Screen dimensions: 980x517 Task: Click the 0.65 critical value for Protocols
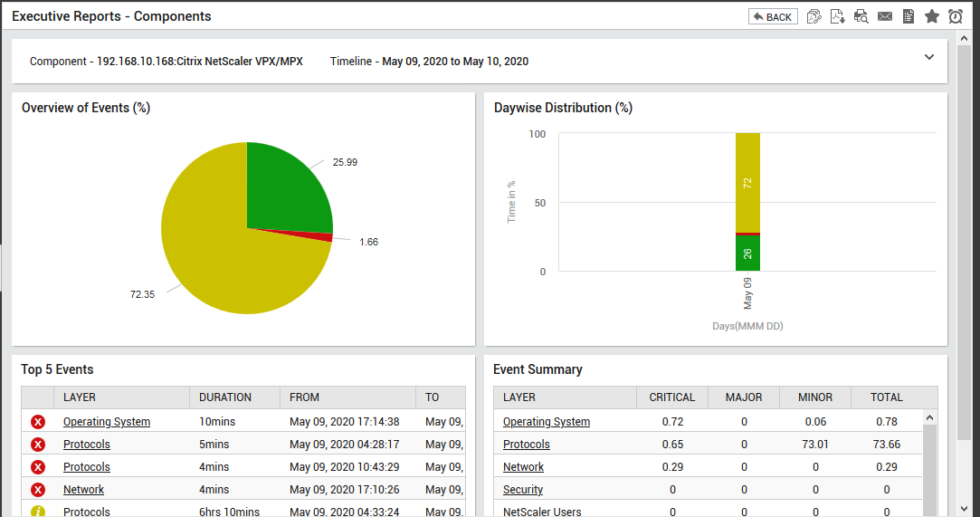pos(672,445)
